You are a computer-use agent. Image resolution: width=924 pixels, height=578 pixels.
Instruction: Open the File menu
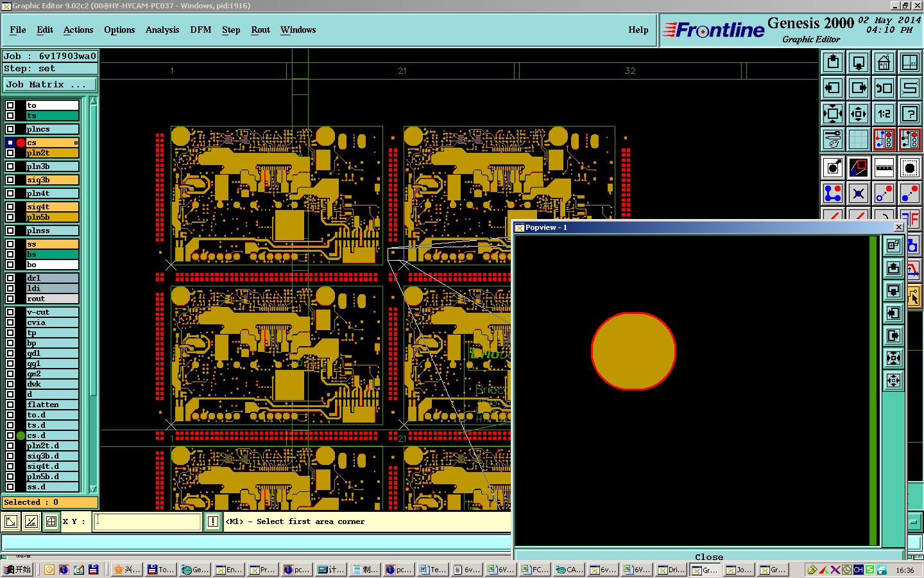[18, 30]
